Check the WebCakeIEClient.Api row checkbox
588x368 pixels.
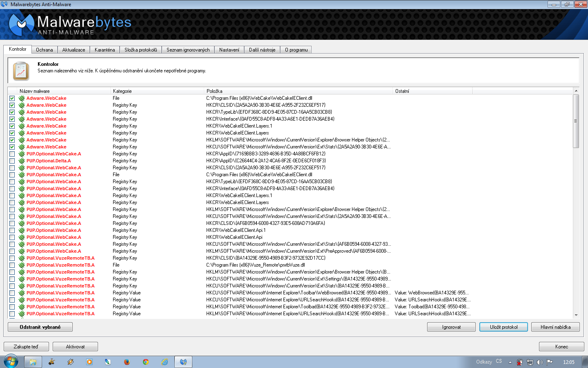[12, 237]
